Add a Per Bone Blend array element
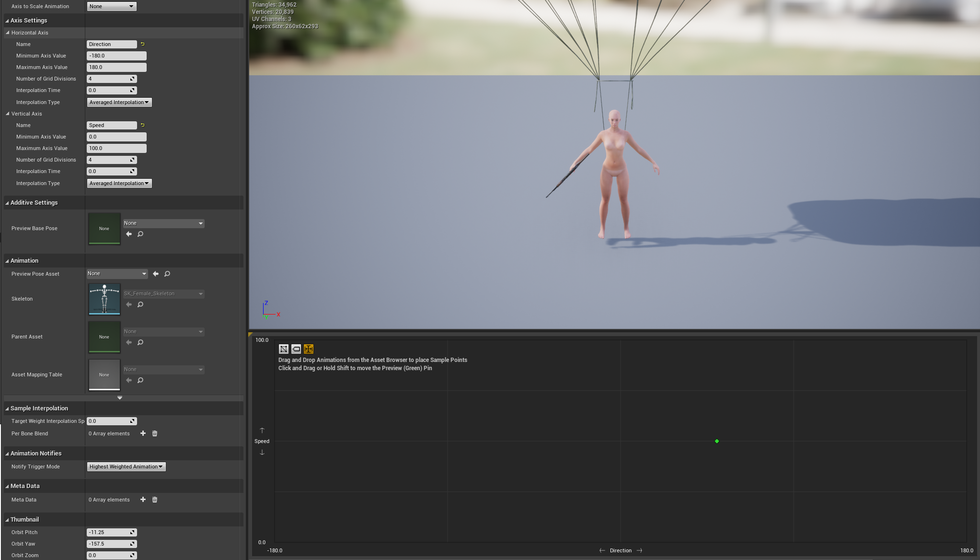The width and height of the screenshot is (980, 560). tap(143, 433)
